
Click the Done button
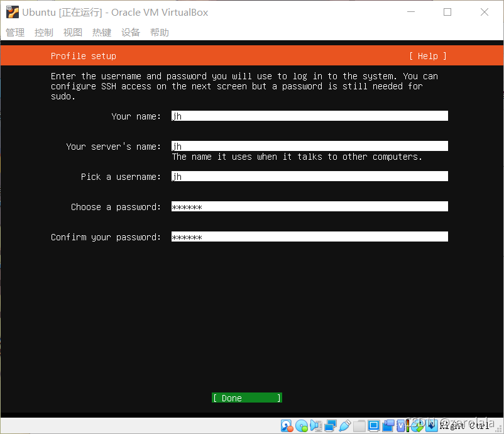click(247, 398)
